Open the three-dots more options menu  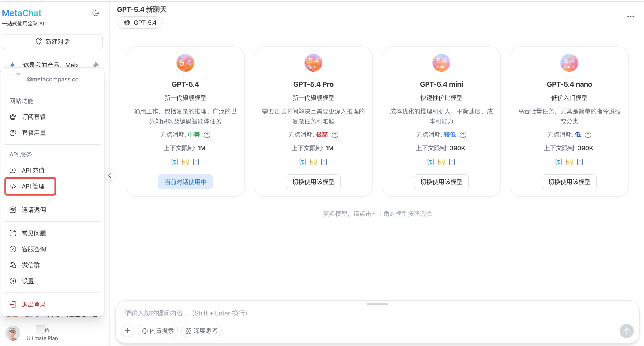point(630,17)
